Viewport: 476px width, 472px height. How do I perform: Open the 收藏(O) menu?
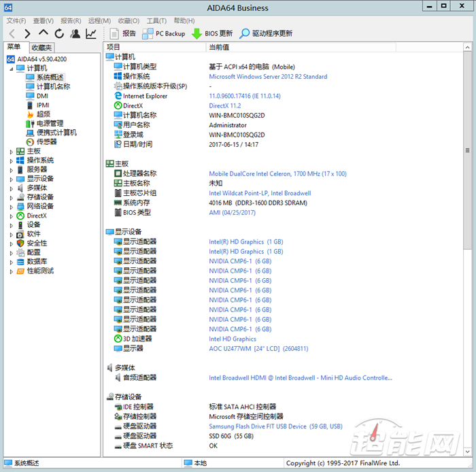(x=129, y=20)
